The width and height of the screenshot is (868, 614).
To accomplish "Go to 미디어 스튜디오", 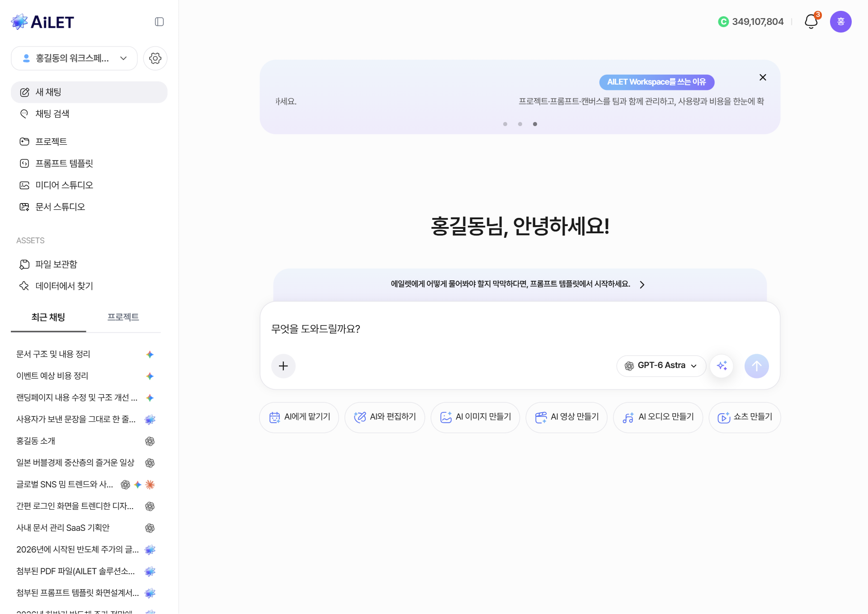I will pyautogui.click(x=89, y=185).
